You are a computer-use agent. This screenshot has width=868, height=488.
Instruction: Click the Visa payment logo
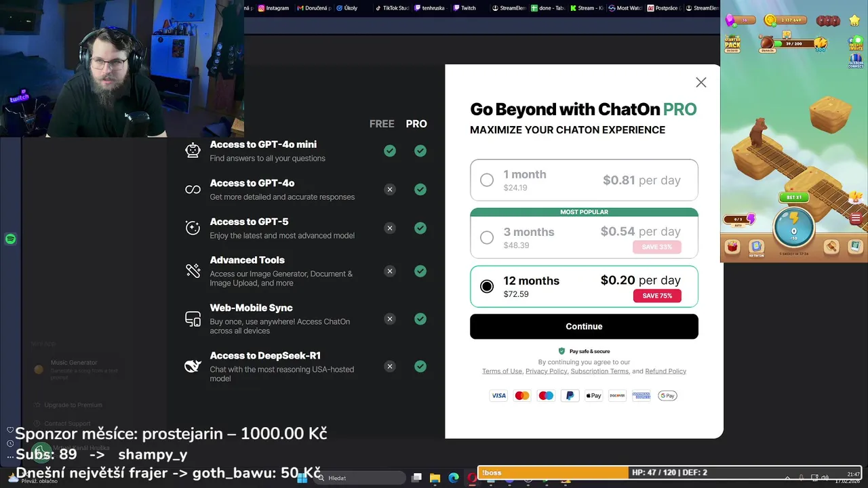click(498, 396)
